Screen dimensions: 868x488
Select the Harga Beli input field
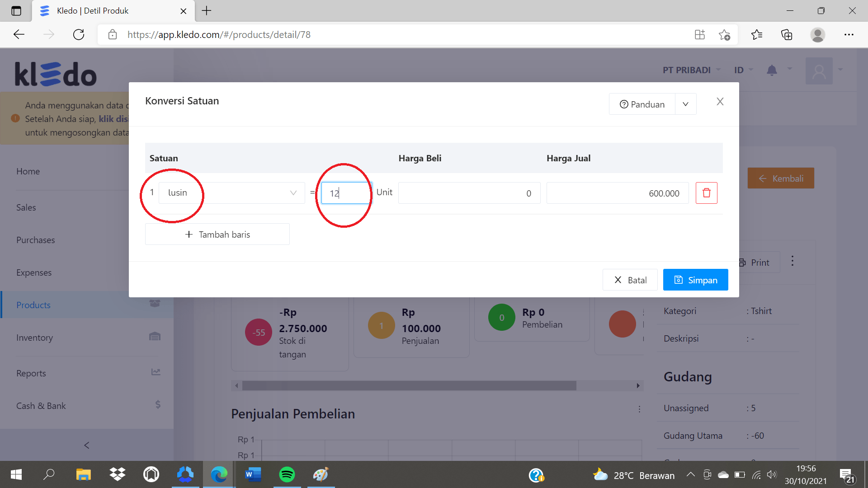469,193
